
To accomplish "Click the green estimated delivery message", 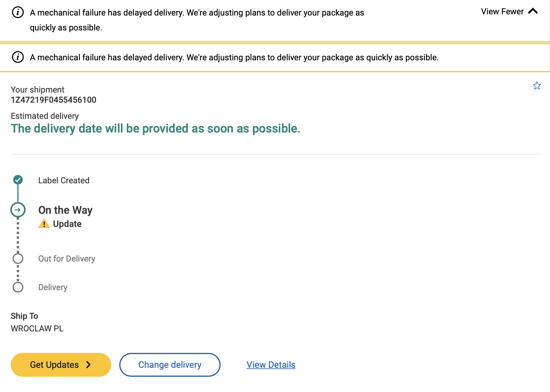I will pyautogui.click(x=155, y=129).
